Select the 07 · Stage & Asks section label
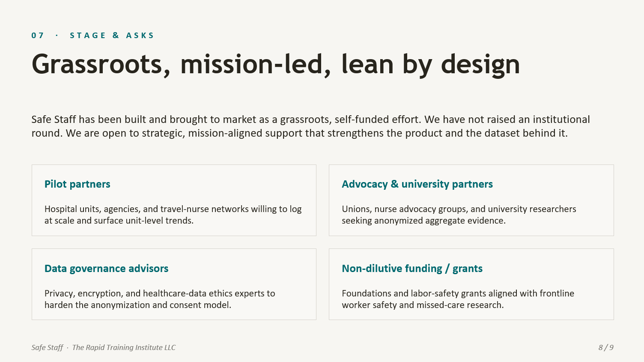The image size is (644, 362). [x=92, y=36]
